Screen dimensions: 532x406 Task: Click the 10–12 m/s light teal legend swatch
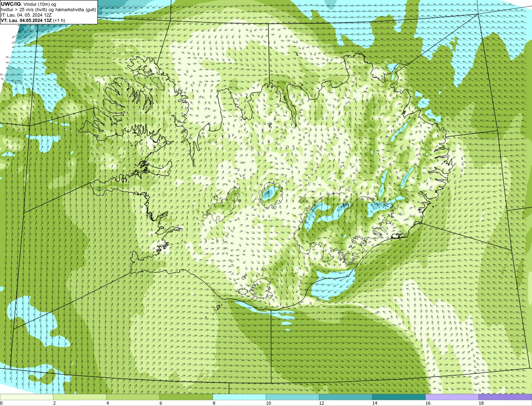click(x=293, y=397)
